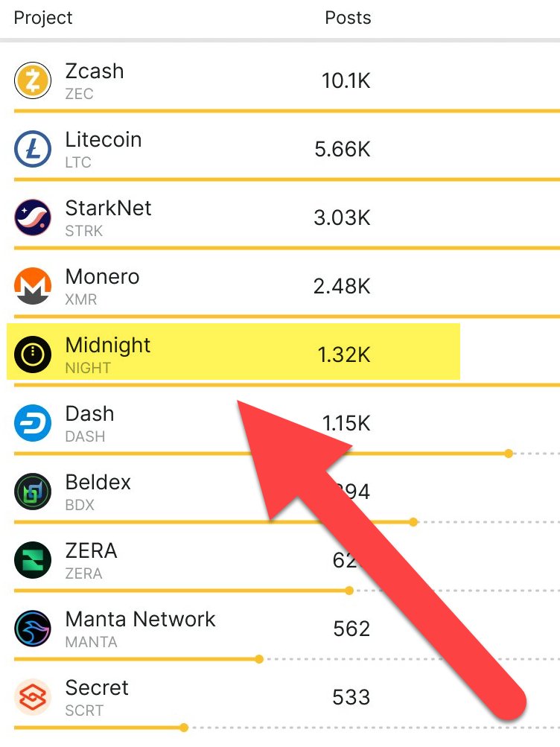Click the Zcash coin icon

(x=33, y=80)
